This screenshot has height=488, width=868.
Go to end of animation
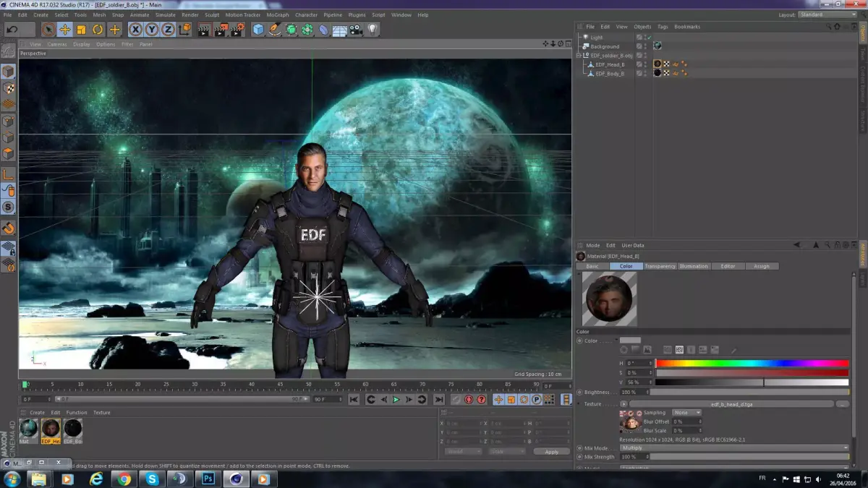pos(438,399)
